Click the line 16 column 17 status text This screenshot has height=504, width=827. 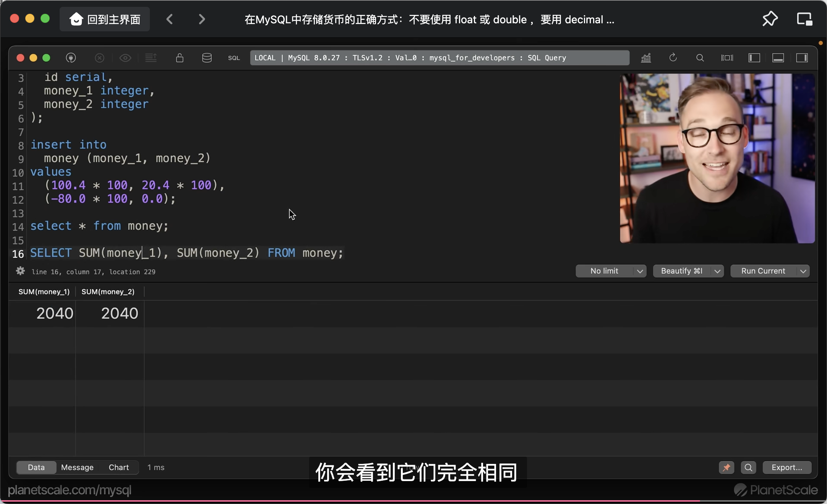(93, 272)
